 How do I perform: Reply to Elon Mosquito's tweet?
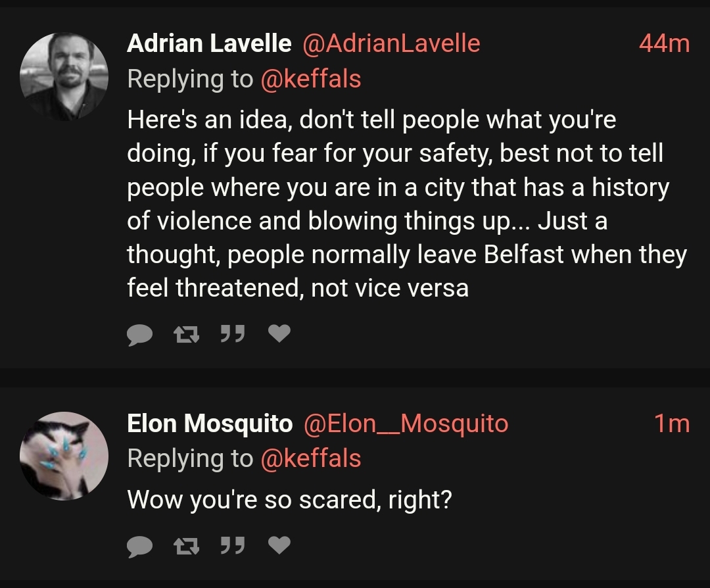[x=139, y=547]
